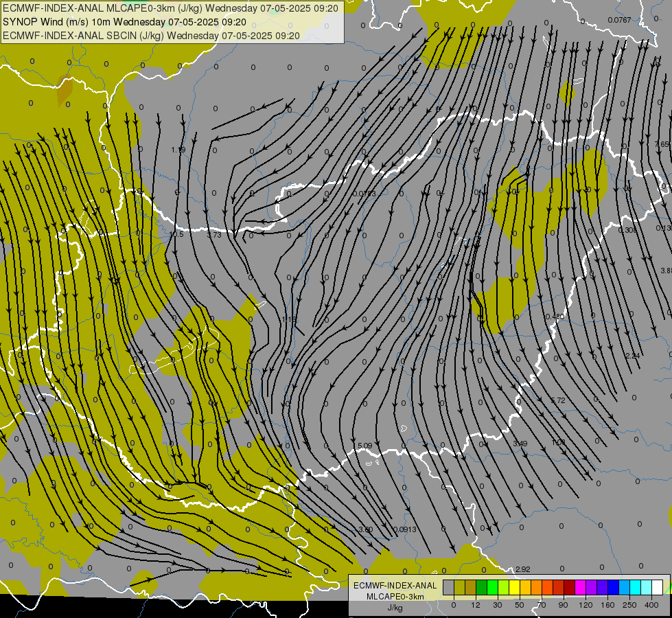Click the legend title 'ECMWF-INDEX-ANAL'
The image size is (672, 618).
pos(395,586)
